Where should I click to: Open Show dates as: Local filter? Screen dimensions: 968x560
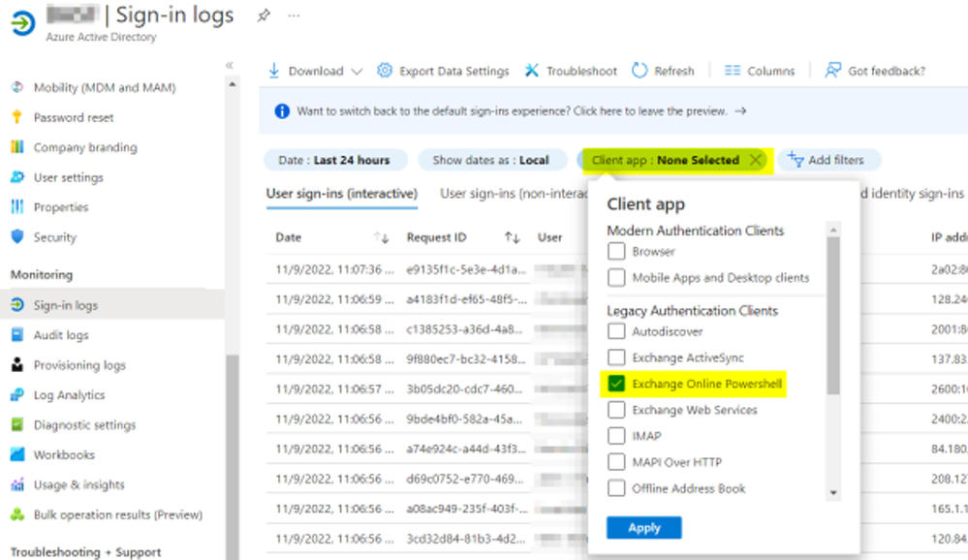(491, 160)
